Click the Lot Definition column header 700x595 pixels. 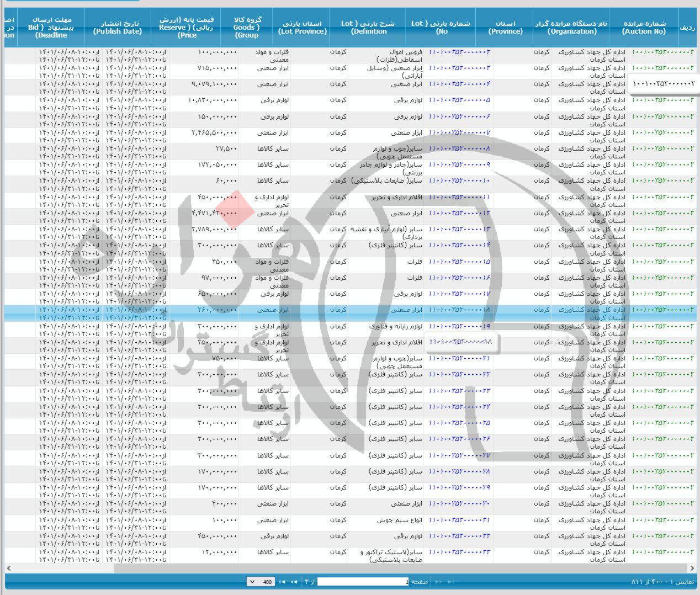(x=368, y=28)
